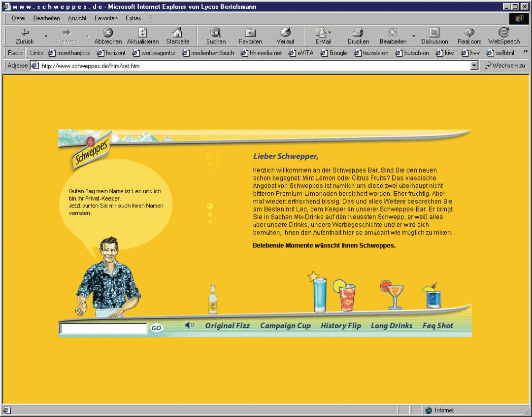Viewport: 532px width, 417px height.
Task: Click the Wechseln zu button
Action: [505, 66]
